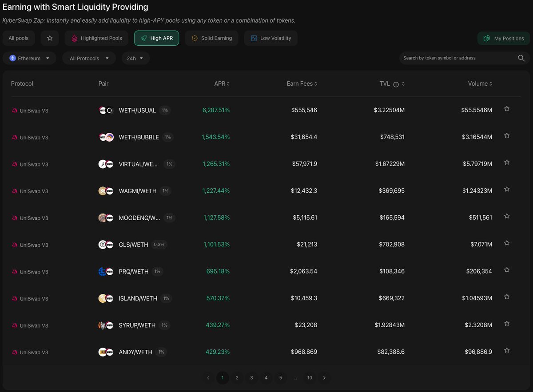
Task: Go to previous page arrow
Action: [x=208, y=378]
